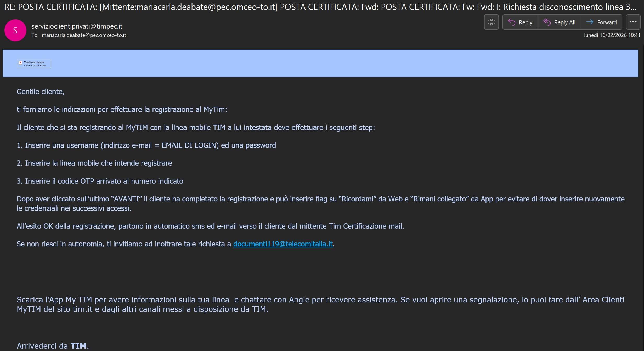Click step 1 about inserting username

tap(146, 145)
